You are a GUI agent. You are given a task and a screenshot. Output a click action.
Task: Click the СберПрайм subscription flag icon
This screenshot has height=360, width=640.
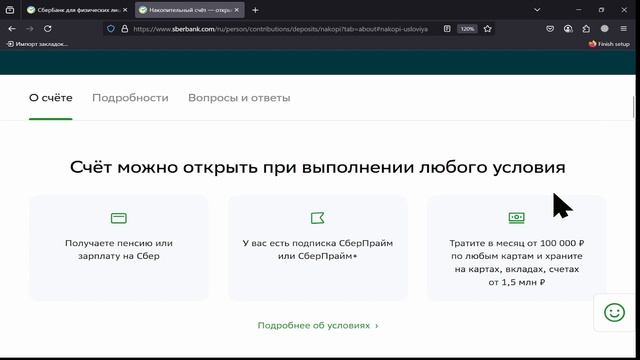(318, 218)
